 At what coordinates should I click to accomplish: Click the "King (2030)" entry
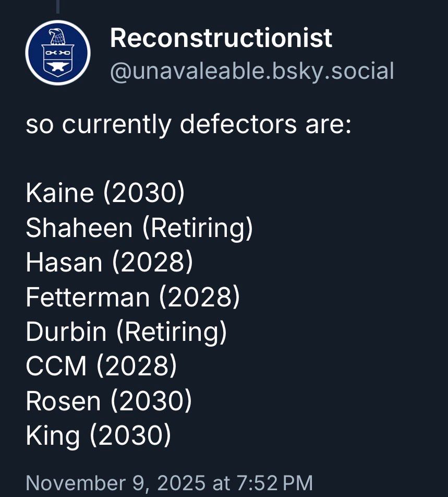[x=98, y=435]
